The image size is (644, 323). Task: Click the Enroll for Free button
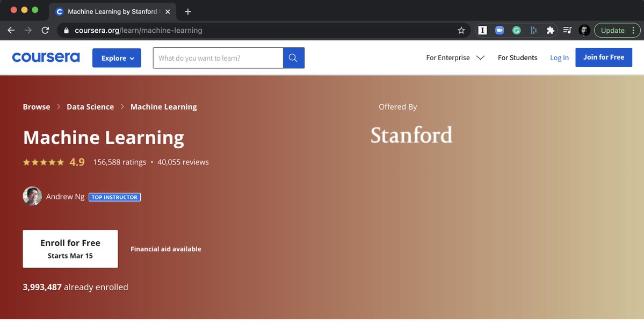point(70,248)
